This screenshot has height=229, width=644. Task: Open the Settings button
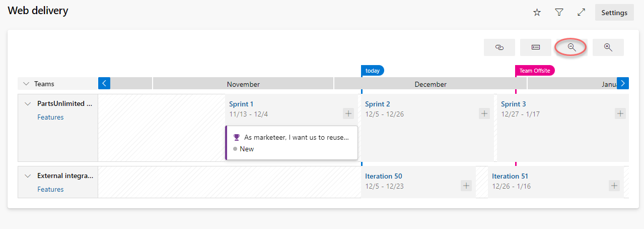point(614,13)
